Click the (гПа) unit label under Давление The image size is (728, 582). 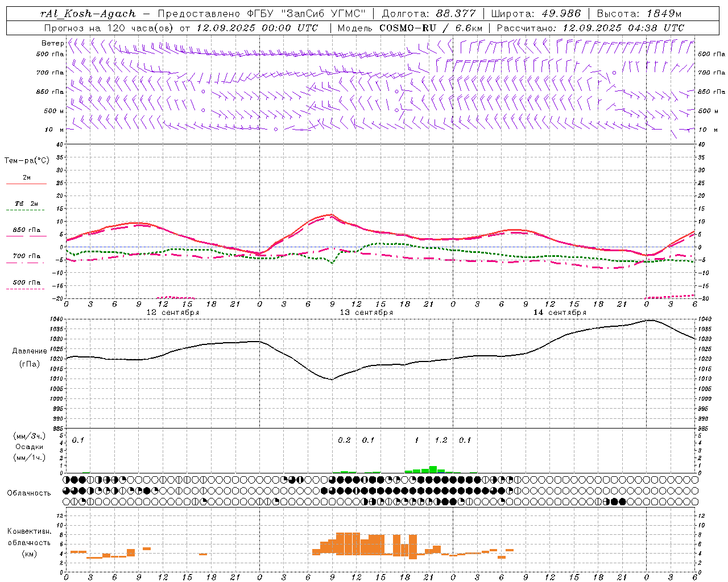pos(30,364)
